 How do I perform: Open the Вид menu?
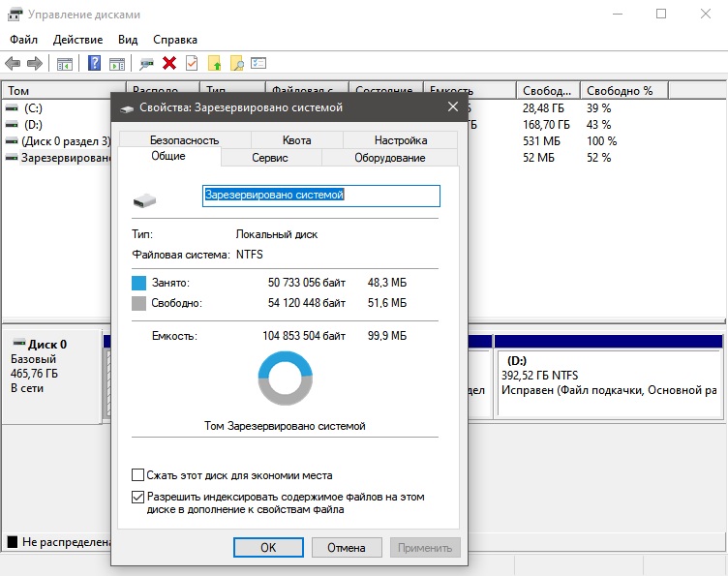pos(128,40)
